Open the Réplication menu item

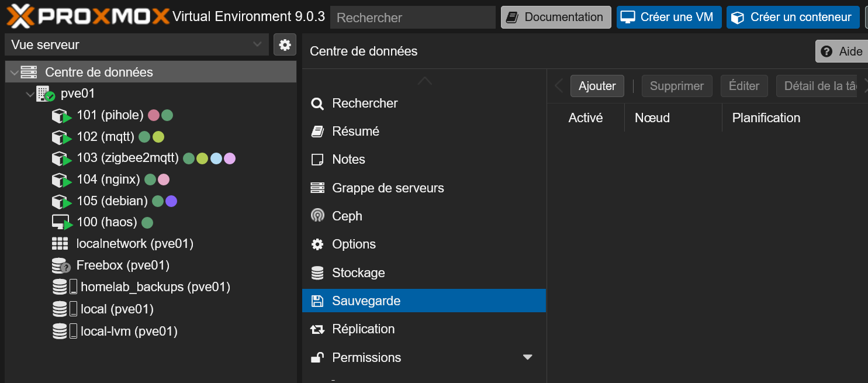[x=363, y=329]
